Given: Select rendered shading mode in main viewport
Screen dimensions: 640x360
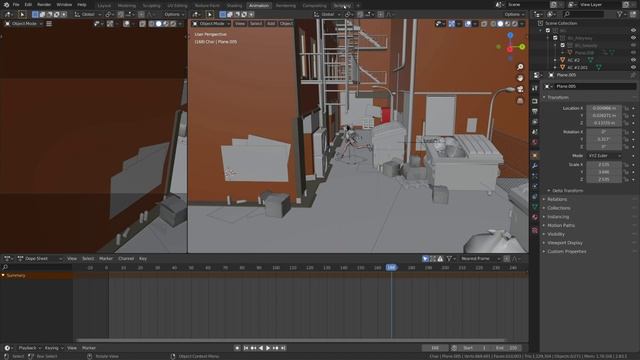Looking at the screenshot, I should [x=515, y=24].
